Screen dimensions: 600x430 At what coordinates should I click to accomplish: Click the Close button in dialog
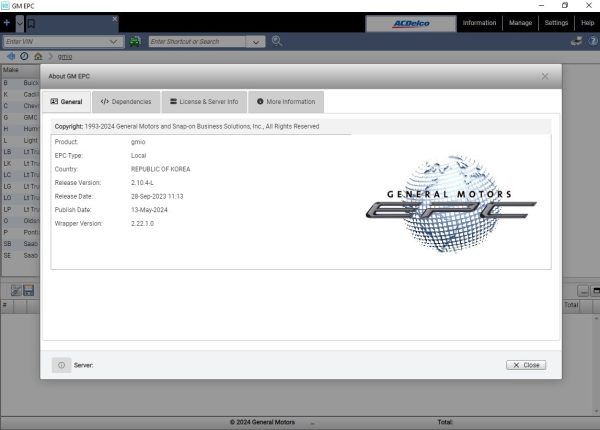(526, 365)
